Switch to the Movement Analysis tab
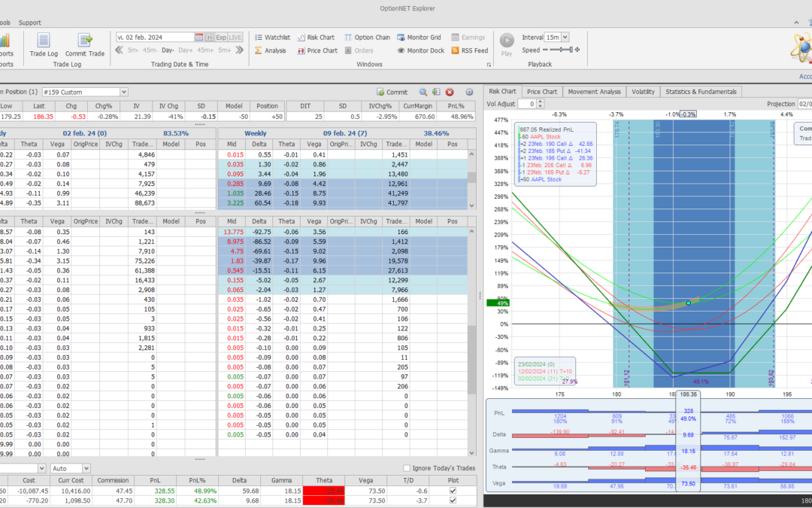812x508 pixels. pyautogui.click(x=594, y=92)
